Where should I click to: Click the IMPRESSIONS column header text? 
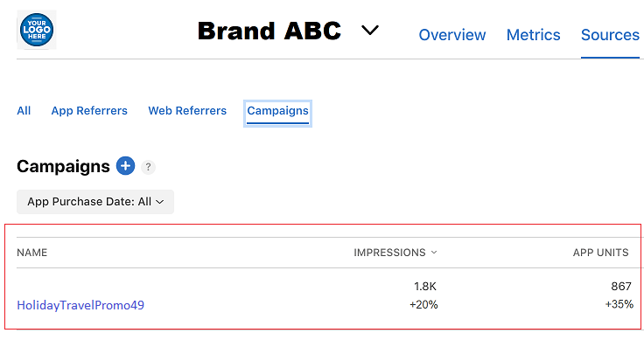[389, 253]
